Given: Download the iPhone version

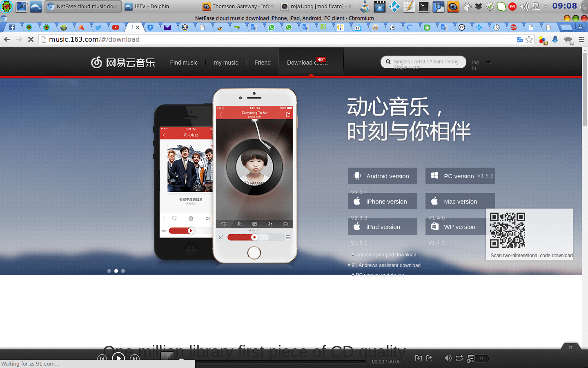Looking at the screenshot, I should [x=383, y=201].
